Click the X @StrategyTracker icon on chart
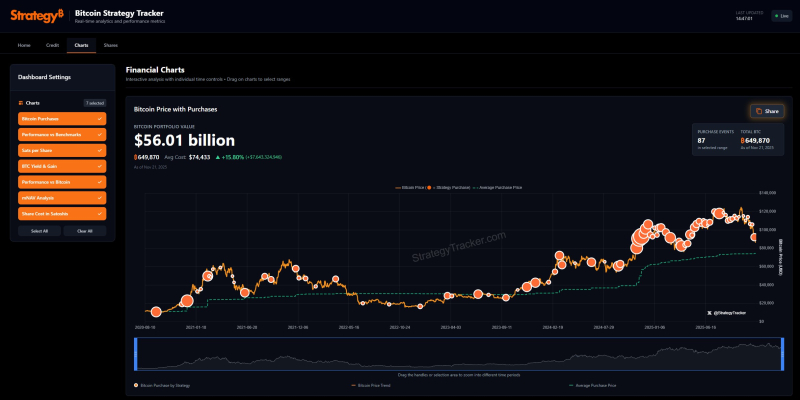The height and width of the screenshot is (400, 800). tap(708, 313)
